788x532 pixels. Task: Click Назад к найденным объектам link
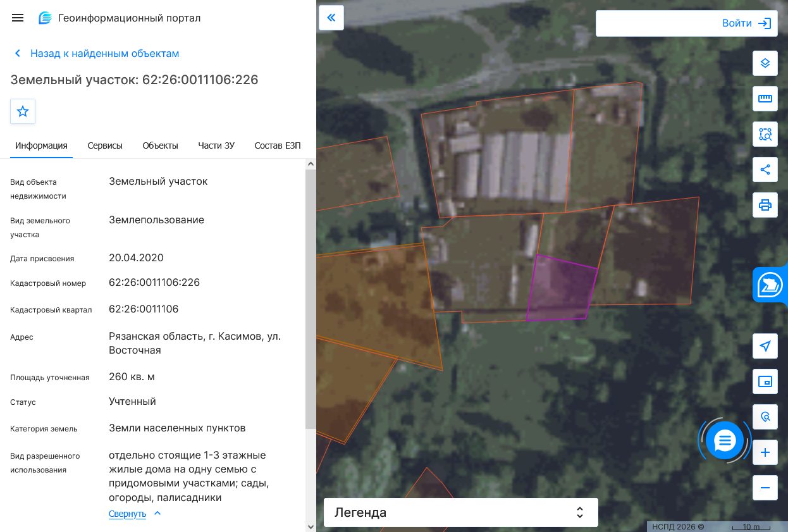(x=105, y=54)
